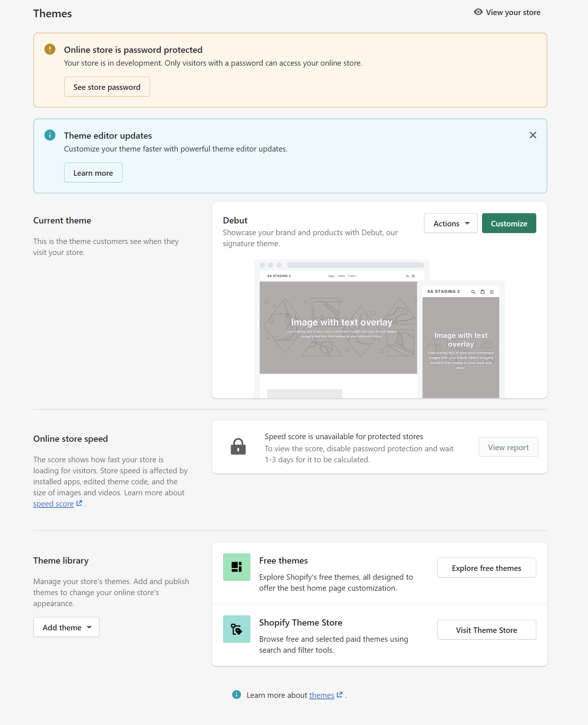Dismiss the Theme editor updates banner
The width and height of the screenshot is (588, 725).
point(533,135)
